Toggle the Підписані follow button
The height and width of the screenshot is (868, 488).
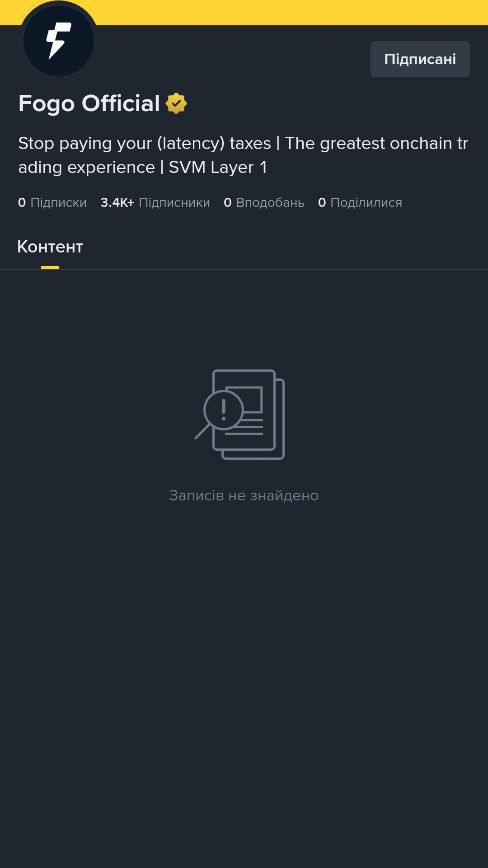420,59
